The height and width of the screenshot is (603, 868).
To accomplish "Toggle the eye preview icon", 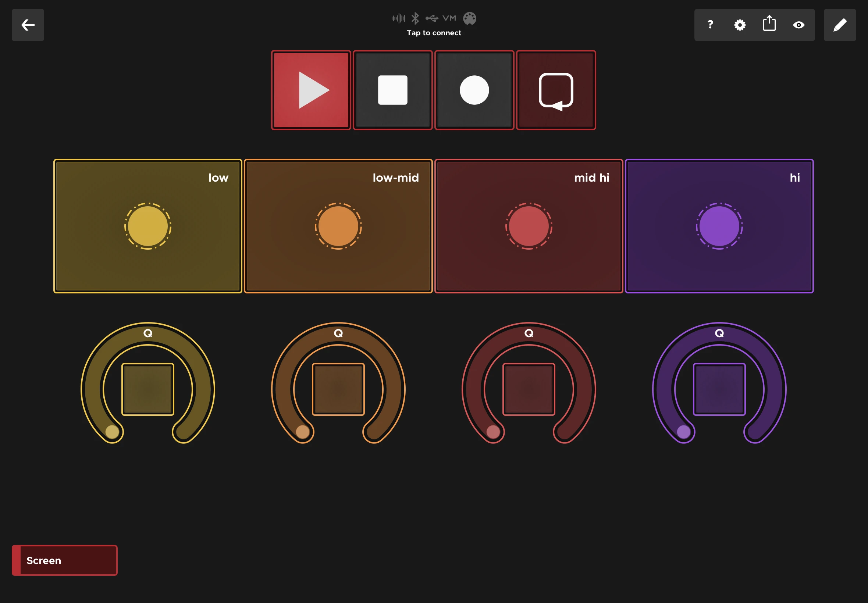I will pyautogui.click(x=798, y=25).
